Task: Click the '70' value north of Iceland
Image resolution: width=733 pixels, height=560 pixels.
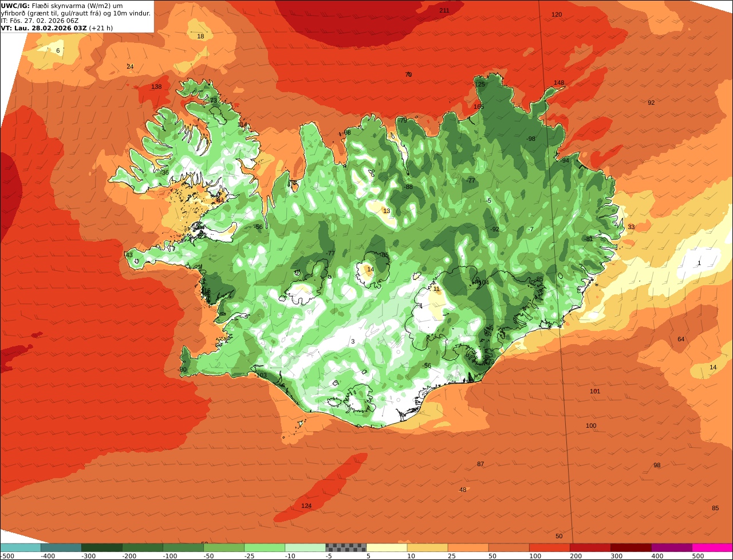Action: tap(408, 74)
